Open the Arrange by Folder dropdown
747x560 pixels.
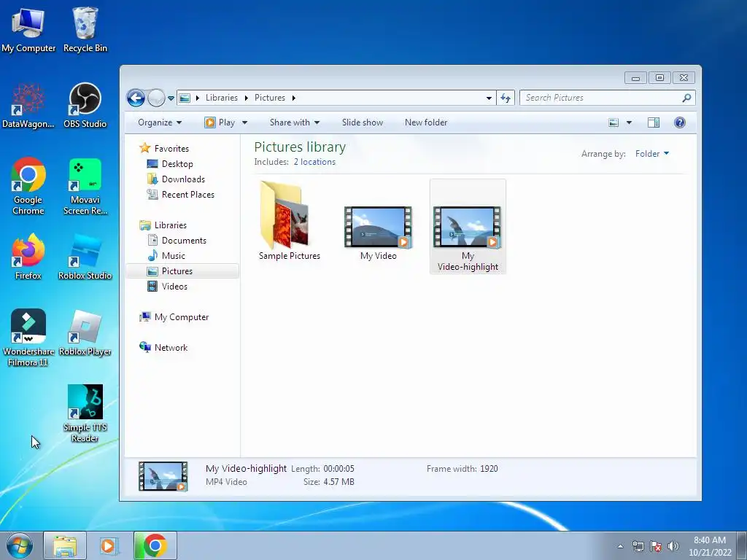click(x=652, y=153)
